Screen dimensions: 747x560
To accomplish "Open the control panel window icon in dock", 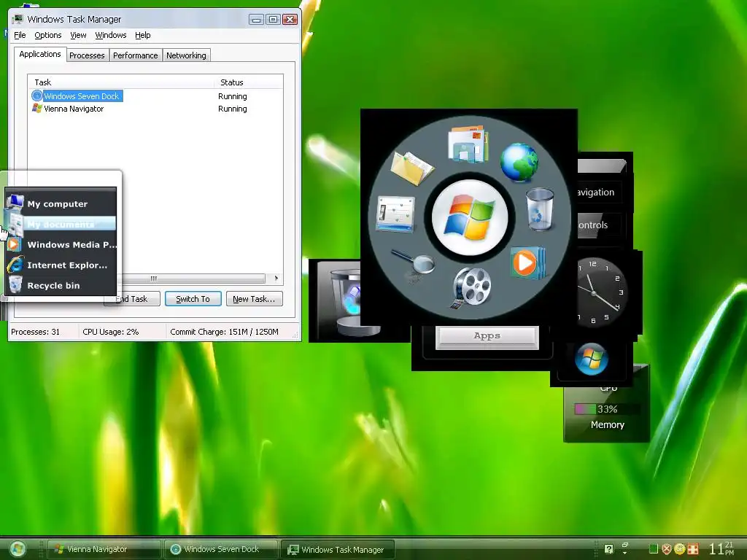I will (x=395, y=214).
